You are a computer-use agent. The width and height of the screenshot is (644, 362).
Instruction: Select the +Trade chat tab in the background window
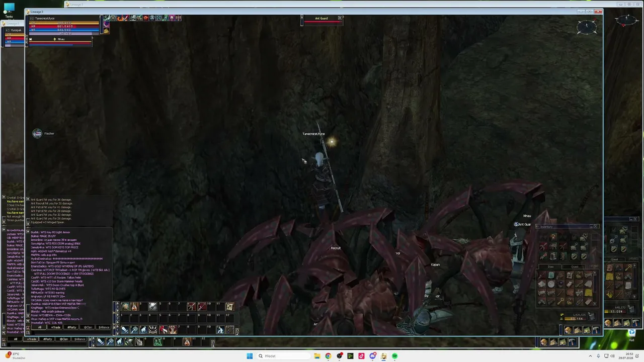[x=32, y=339]
